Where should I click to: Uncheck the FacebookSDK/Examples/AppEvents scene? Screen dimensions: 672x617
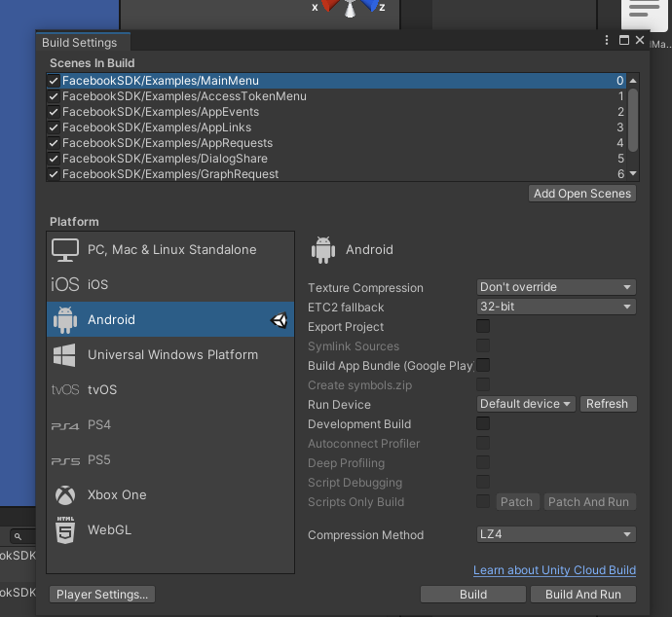[54, 112]
